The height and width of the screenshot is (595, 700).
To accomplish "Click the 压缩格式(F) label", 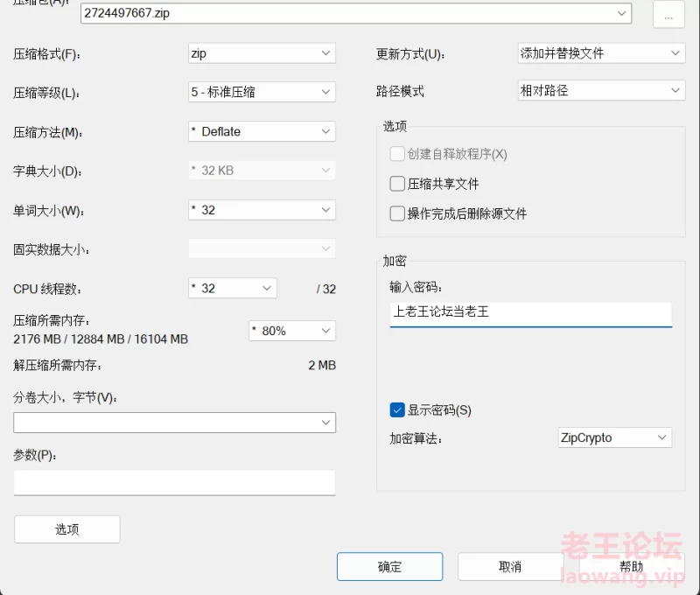I will [47, 54].
